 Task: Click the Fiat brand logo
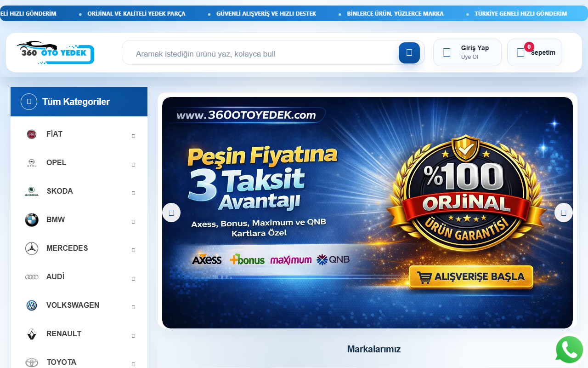point(32,134)
